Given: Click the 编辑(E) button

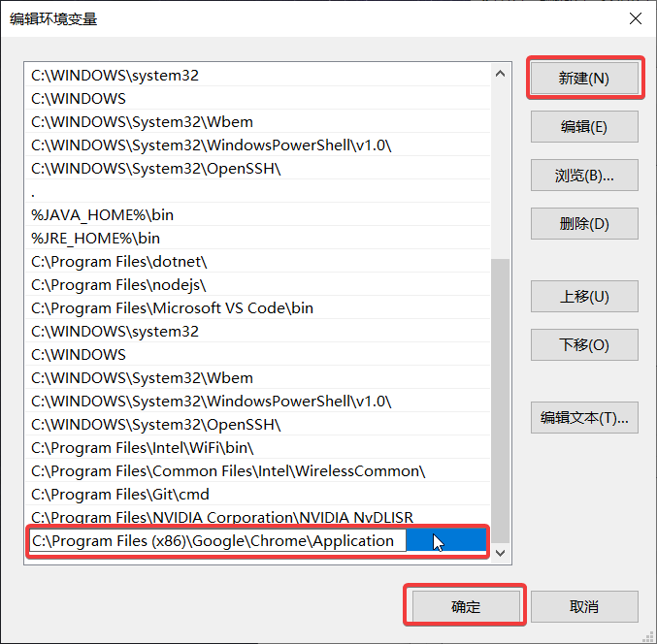Looking at the screenshot, I should (584, 126).
